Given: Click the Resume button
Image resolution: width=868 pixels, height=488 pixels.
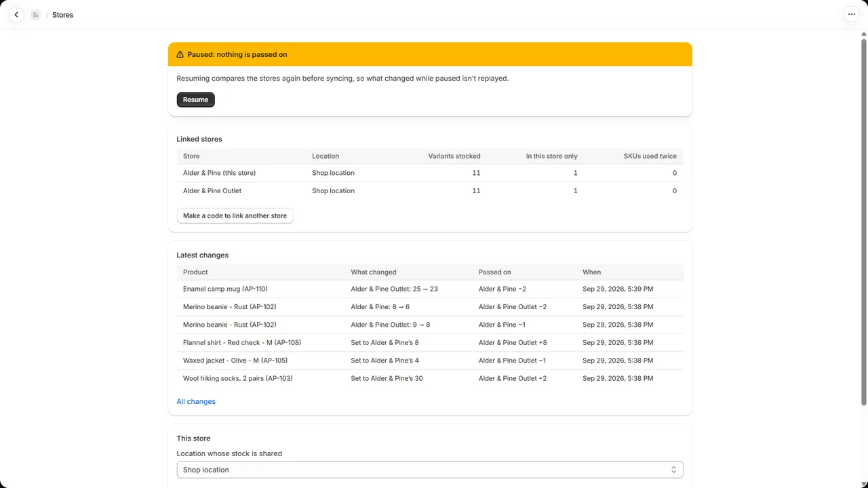Looking at the screenshot, I should (x=195, y=100).
